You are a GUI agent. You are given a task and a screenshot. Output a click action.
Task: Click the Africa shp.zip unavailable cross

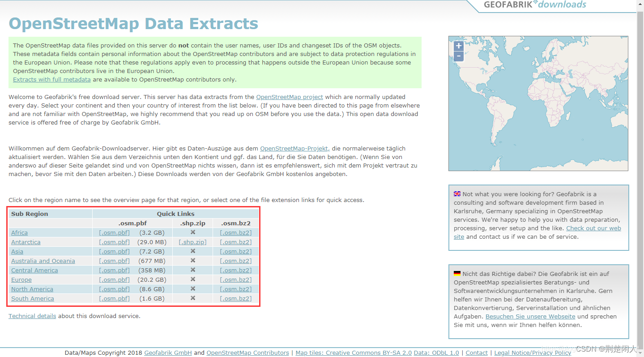193,232
